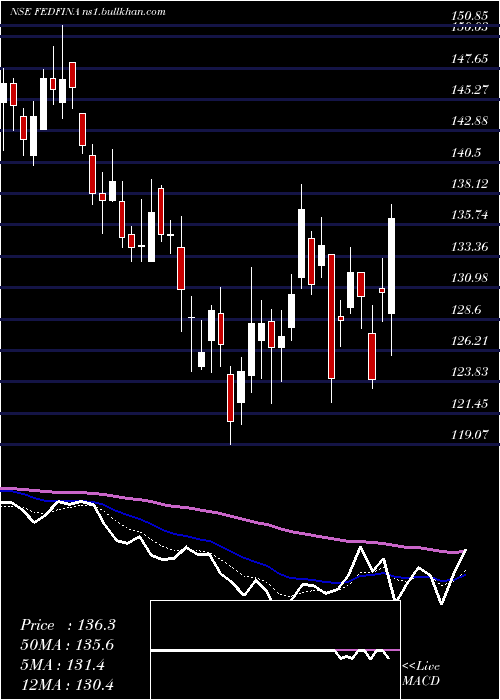Click the 126.21 price axis label

pos(470,341)
